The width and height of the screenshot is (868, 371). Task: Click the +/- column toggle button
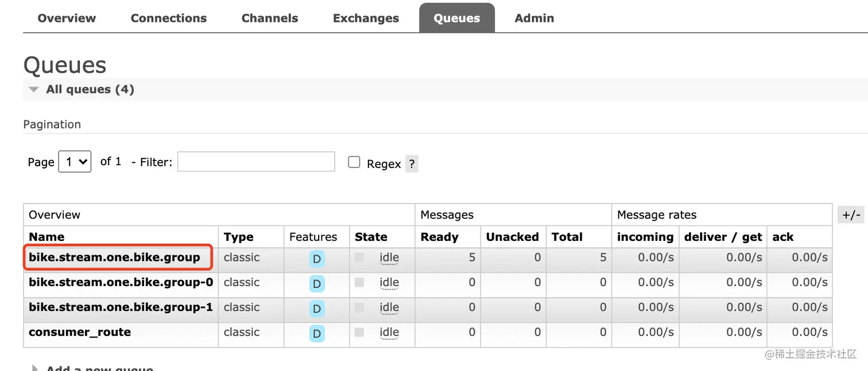[x=851, y=215]
